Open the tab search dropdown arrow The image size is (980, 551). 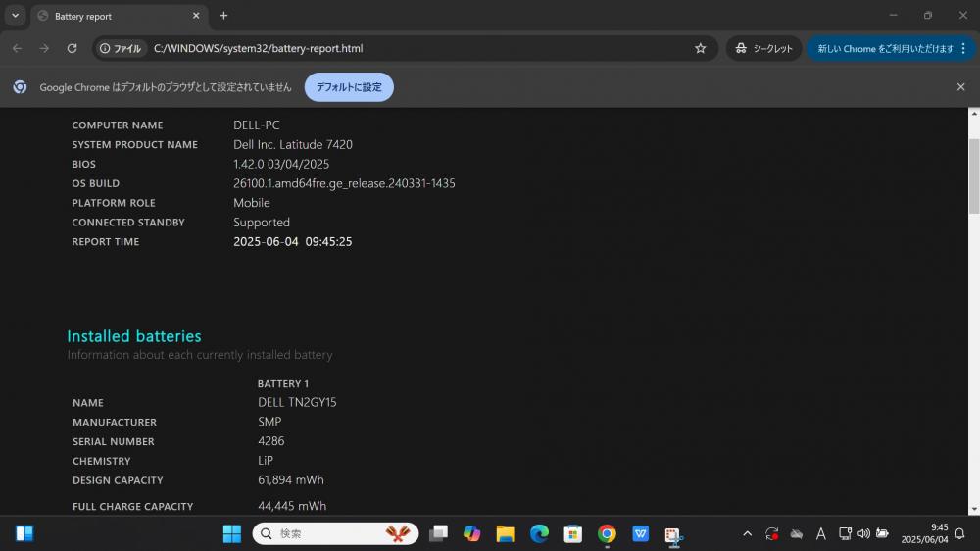pos(15,16)
